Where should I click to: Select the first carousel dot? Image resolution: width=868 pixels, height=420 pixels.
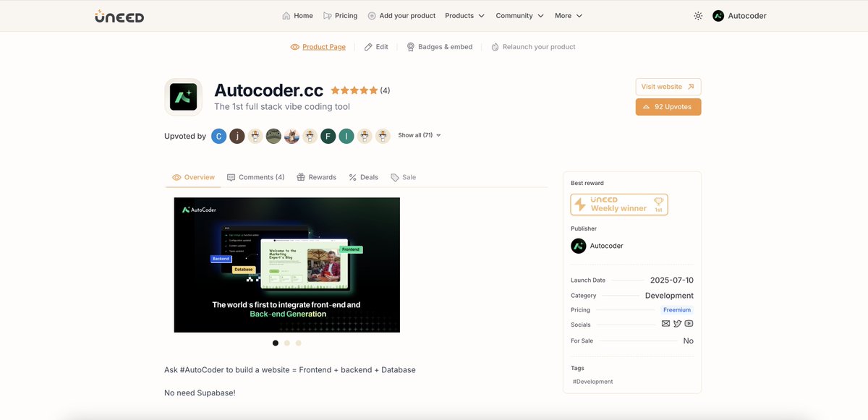[x=276, y=343]
